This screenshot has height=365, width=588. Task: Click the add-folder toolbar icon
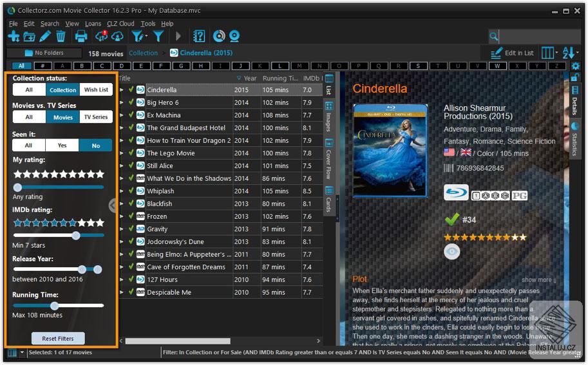29,37
